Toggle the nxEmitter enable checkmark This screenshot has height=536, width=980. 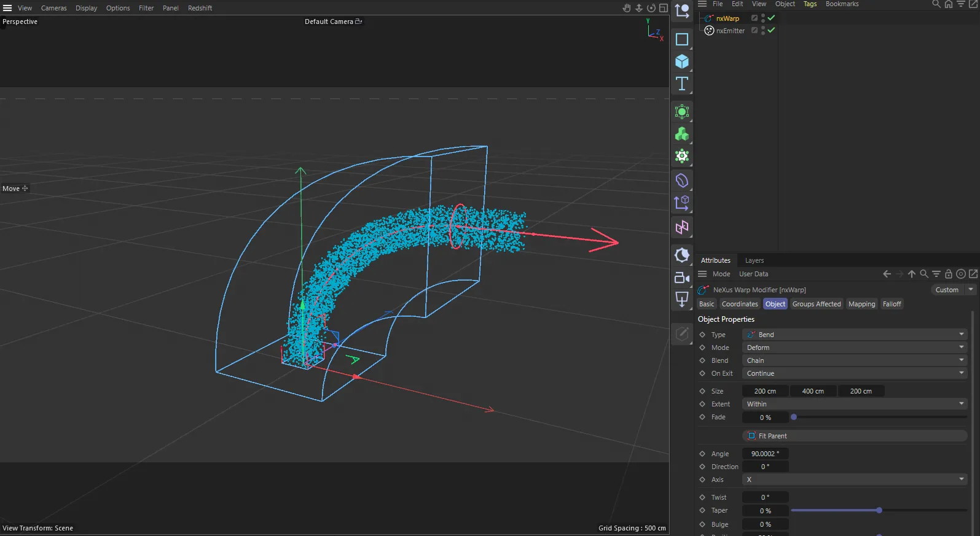[772, 30]
